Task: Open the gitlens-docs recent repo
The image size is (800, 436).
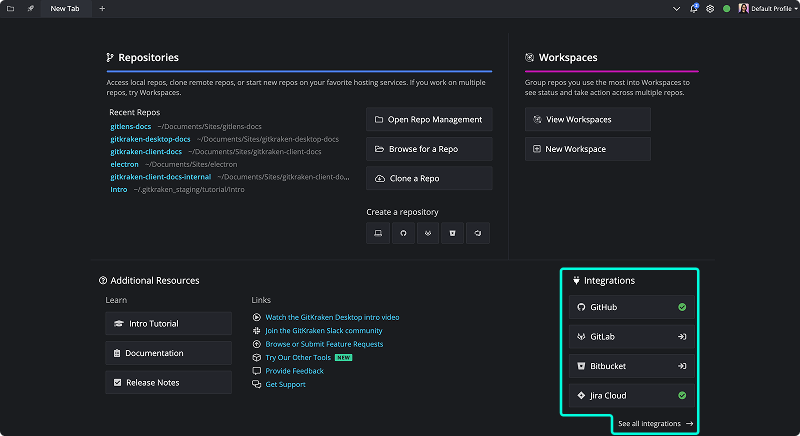Action: point(131,126)
